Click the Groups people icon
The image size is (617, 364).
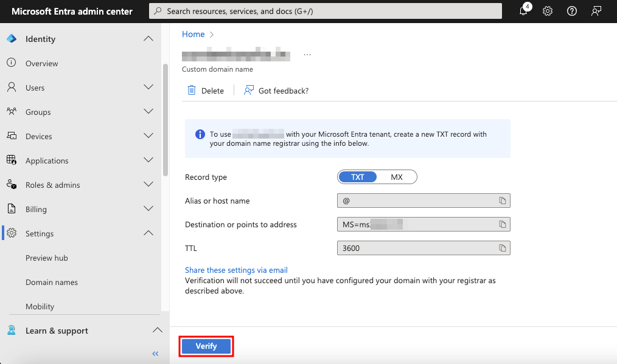pos(12,111)
